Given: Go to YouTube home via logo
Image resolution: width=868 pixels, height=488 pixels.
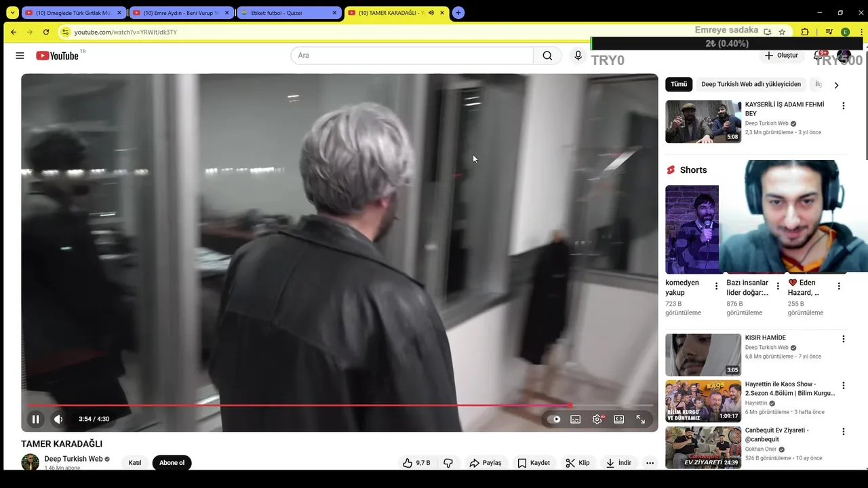Looking at the screenshot, I should [x=58, y=56].
